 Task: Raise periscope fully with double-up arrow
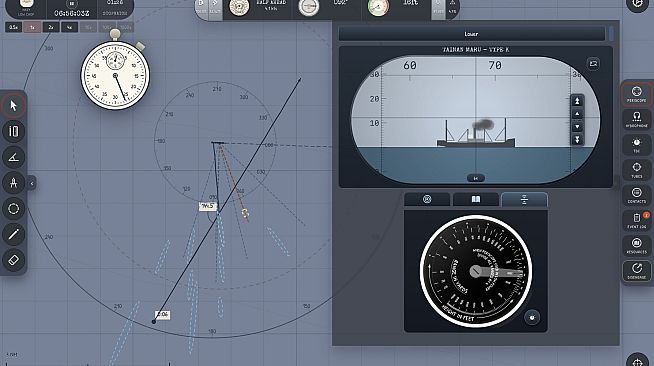point(577,101)
